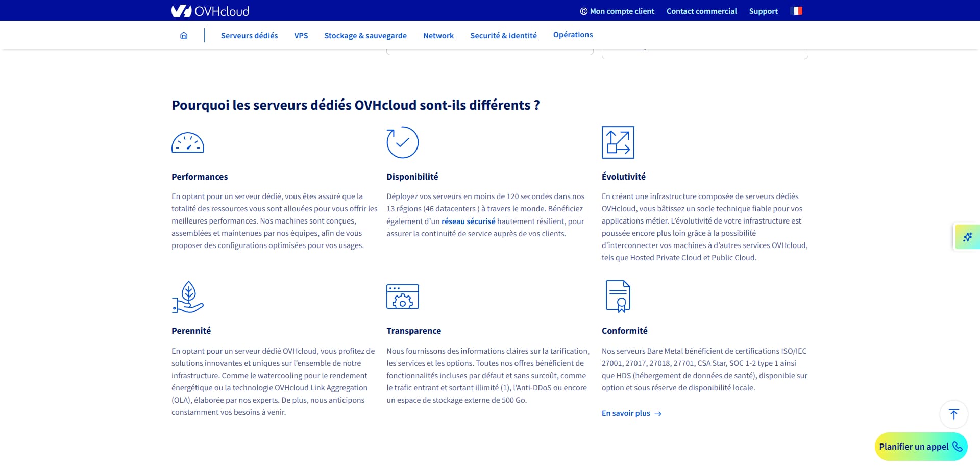Click the Conformité heading
The width and height of the screenshot is (980, 469).
click(625, 331)
